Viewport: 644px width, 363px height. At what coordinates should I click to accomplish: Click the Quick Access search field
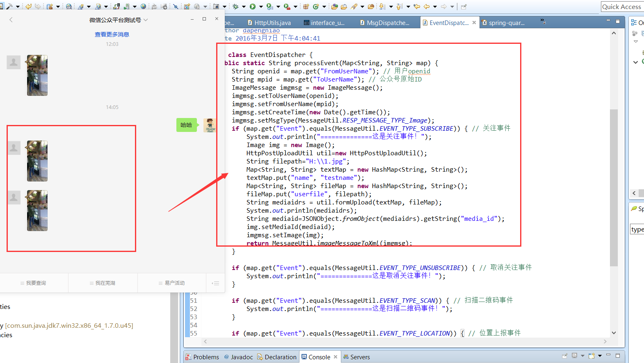click(x=621, y=7)
